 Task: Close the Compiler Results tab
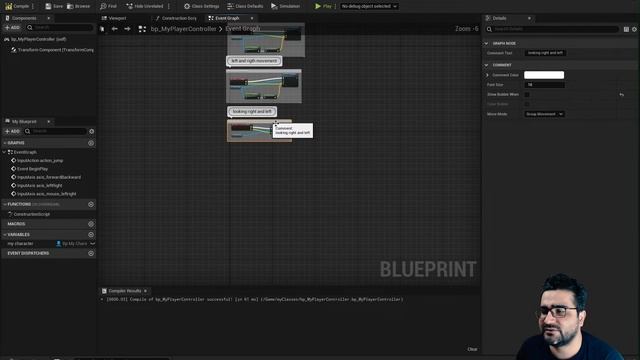[x=145, y=291]
